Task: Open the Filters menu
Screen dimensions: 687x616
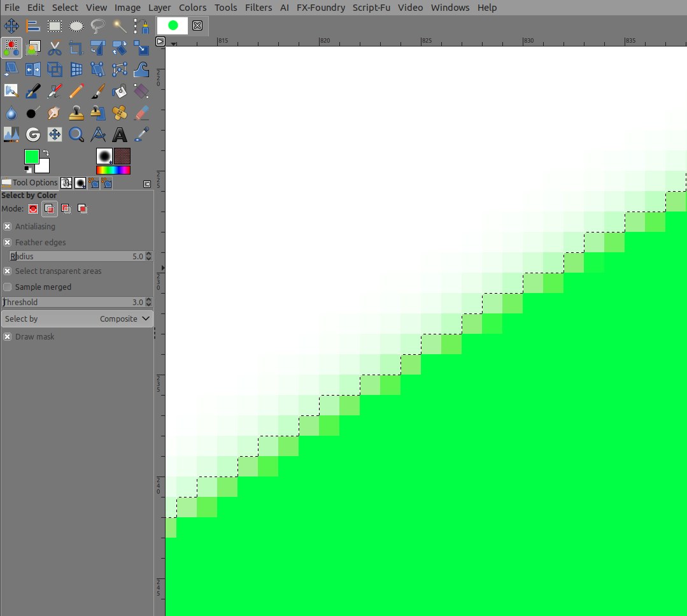Action: [x=259, y=8]
